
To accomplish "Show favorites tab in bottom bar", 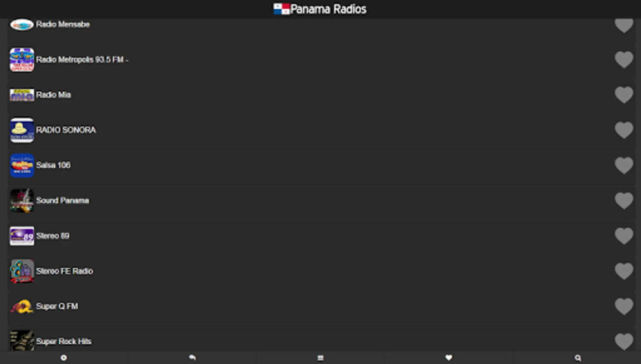I will coord(449,358).
